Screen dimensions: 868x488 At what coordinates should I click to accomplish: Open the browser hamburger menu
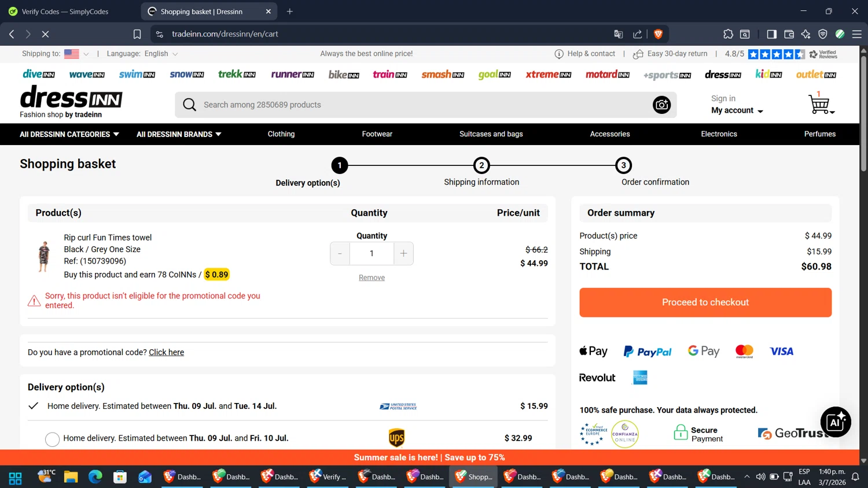[x=857, y=34]
